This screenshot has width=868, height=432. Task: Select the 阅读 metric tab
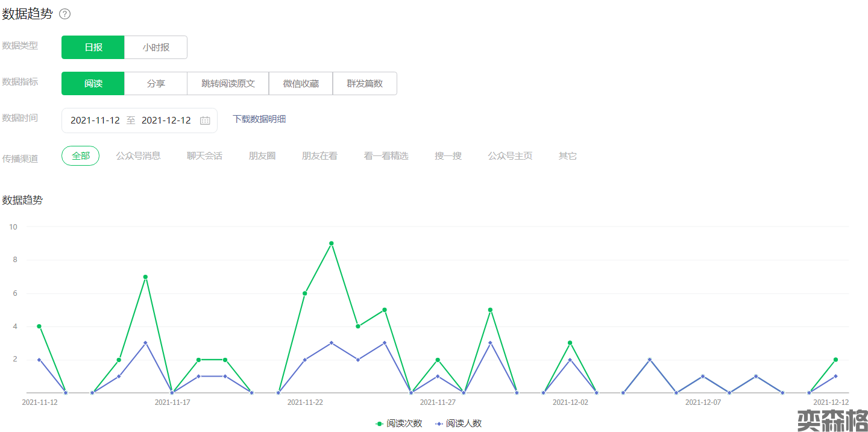93,84
